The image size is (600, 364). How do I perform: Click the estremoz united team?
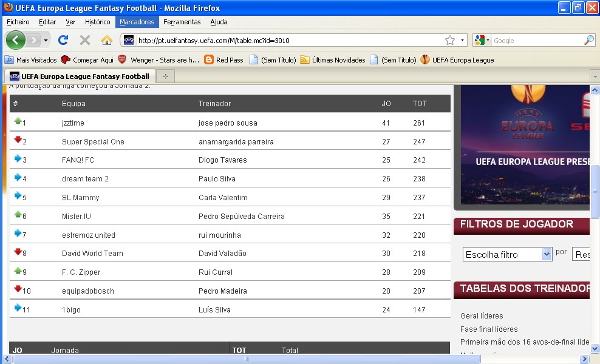pyautogui.click(x=89, y=235)
